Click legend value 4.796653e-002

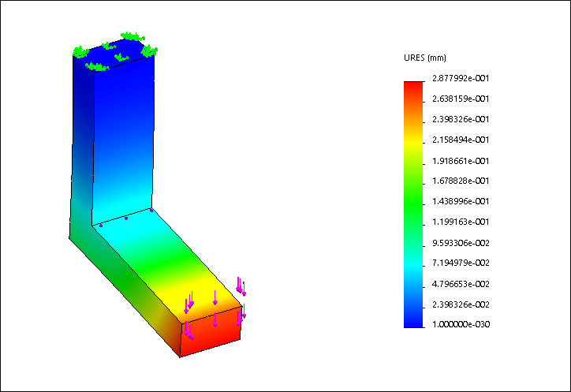click(x=461, y=284)
